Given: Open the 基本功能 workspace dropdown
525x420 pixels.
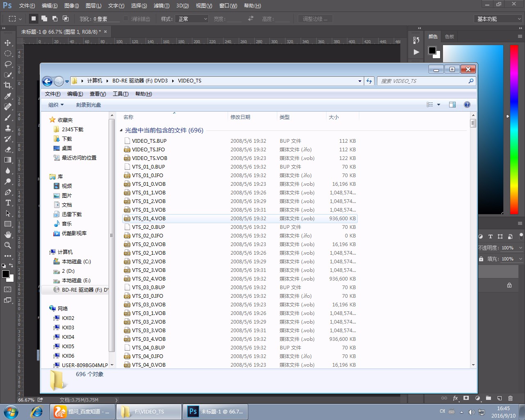Looking at the screenshot, I should 498,19.
